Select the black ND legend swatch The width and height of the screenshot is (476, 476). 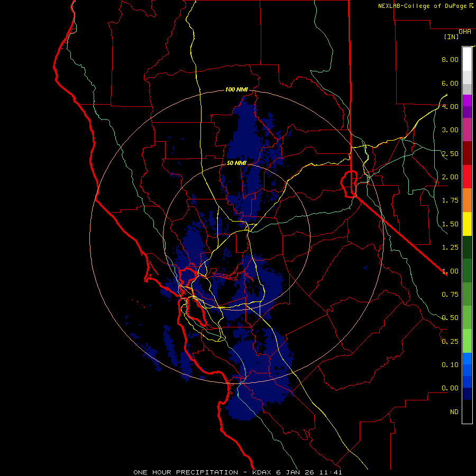tap(467, 411)
